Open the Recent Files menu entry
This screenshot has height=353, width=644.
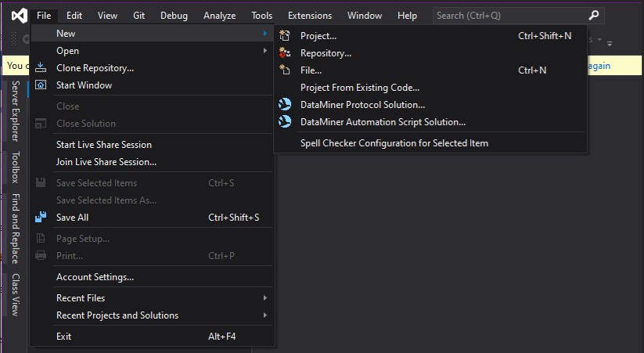(152, 298)
